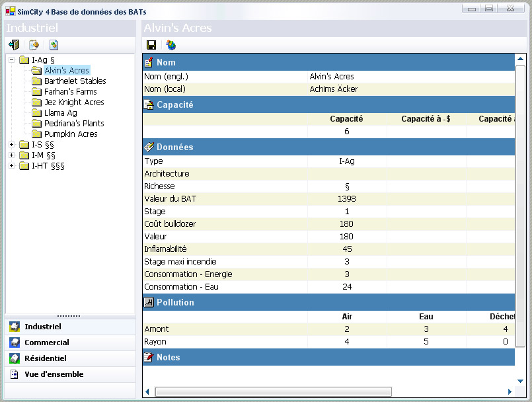Select Jez Knight Acres in the tree
532x402 pixels.
pos(74,102)
